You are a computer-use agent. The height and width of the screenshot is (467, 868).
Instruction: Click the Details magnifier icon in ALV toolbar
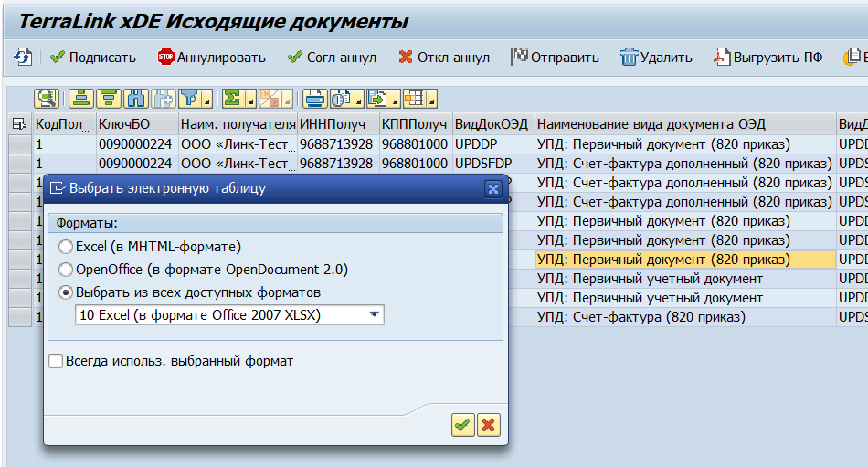point(47,98)
